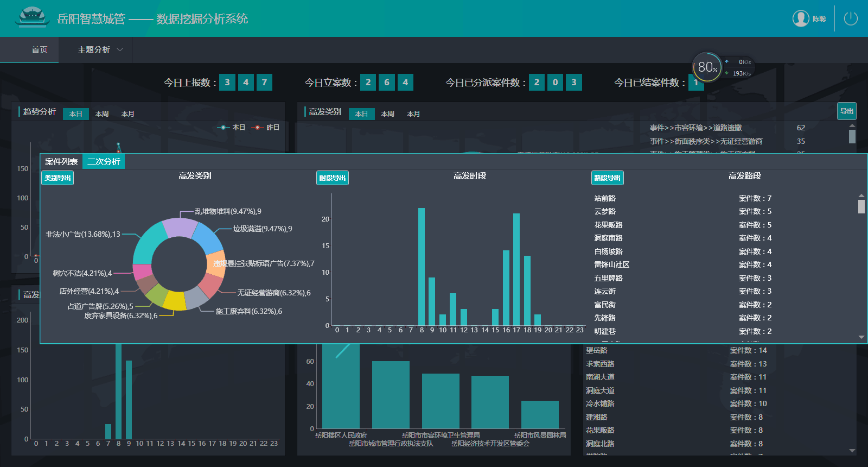Select 本周 in the 趋势分析 panel
This screenshot has width=868, height=467.
pyautogui.click(x=102, y=114)
